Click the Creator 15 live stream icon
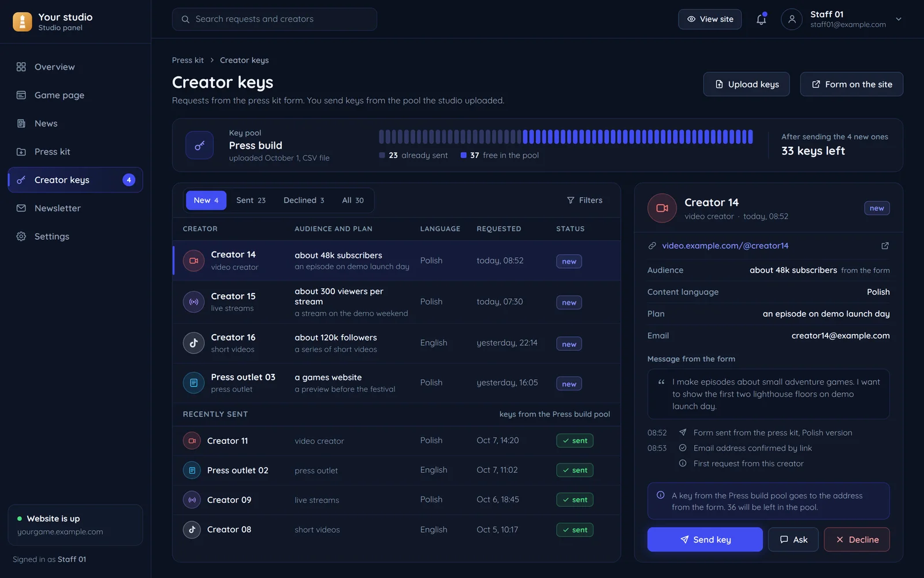This screenshot has width=924, height=578. click(194, 302)
